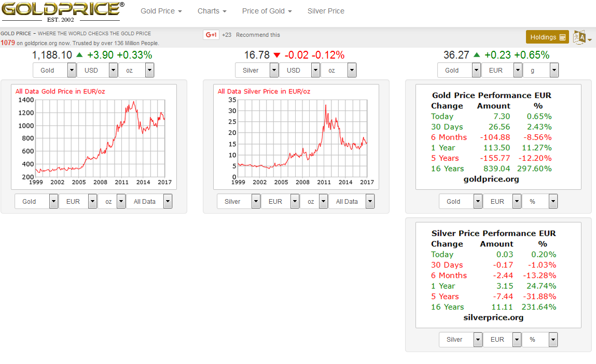Image resolution: width=596 pixels, height=364 pixels.
Task: Open the oz unit dropdown under 1,188.10
Action: pos(136,71)
